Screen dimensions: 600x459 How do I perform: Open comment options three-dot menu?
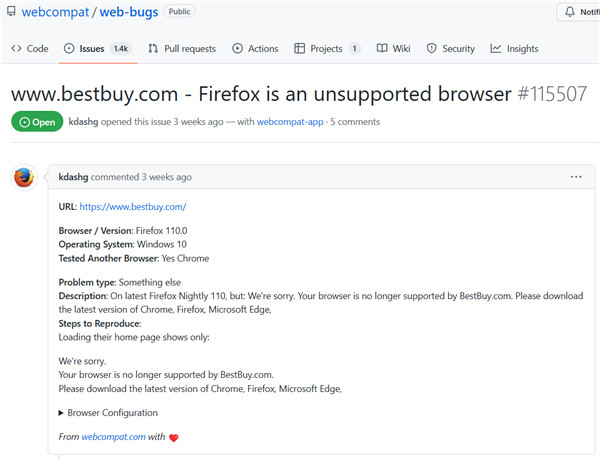pos(576,177)
